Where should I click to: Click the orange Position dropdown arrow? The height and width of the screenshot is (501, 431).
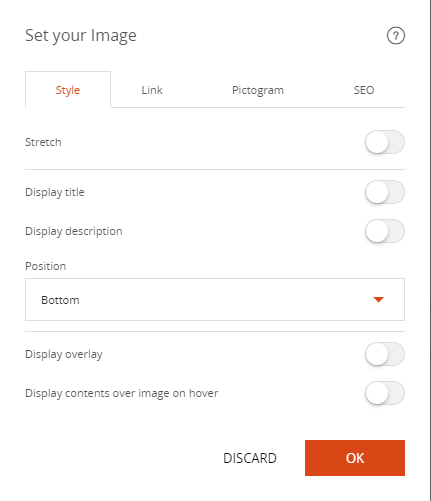pyautogui.click(x=378, y=300)
